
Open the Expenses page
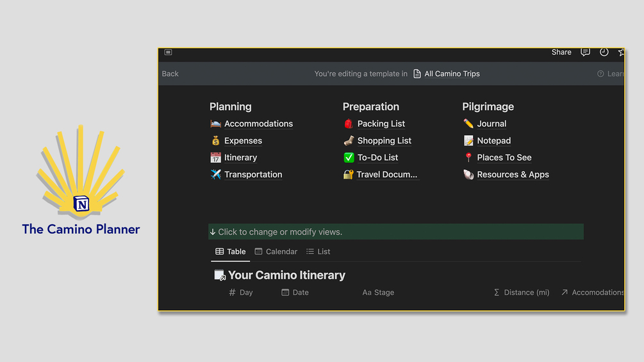tap(243, 141)
